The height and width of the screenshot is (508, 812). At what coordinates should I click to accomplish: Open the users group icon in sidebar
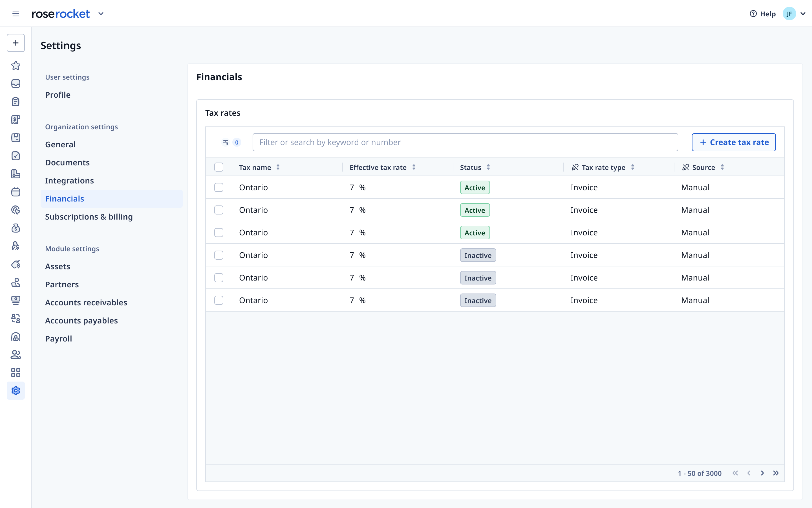coord(16,354)
